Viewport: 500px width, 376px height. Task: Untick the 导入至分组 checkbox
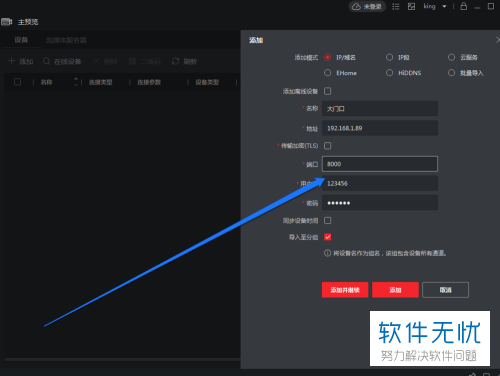(328, 237)
